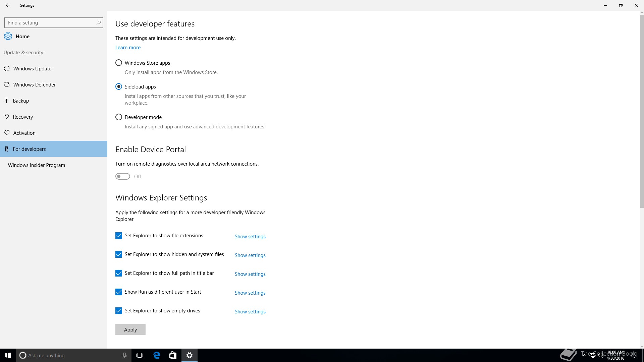Open the Windows Start button
Viewport: 644px width, 362px height.
click(8, 355)
